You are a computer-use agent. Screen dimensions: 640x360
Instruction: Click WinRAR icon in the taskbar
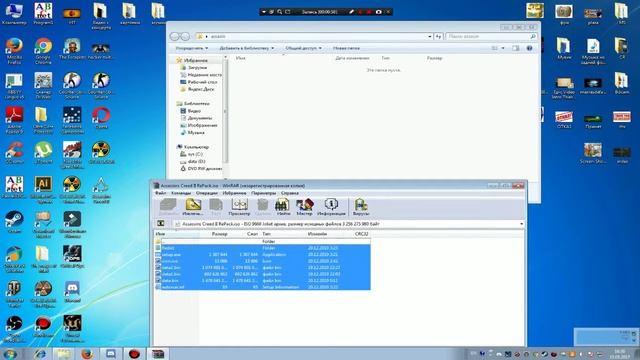158,354
